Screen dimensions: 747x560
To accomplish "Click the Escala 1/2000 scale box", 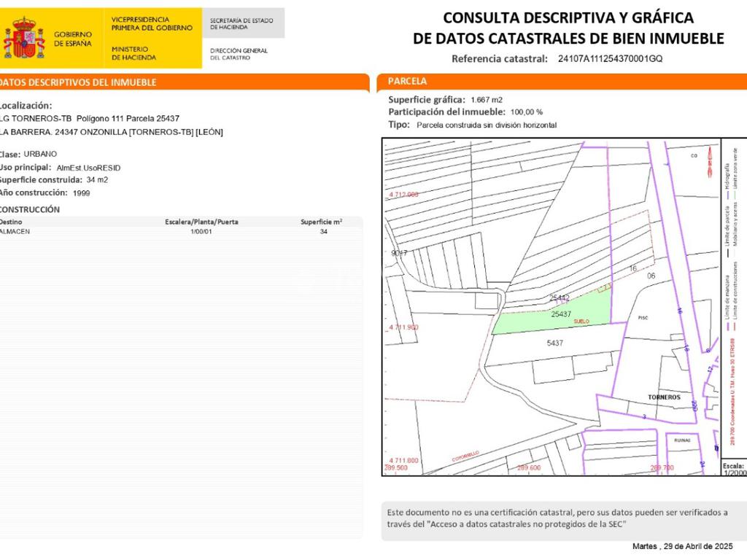I will tap(733, 468).
